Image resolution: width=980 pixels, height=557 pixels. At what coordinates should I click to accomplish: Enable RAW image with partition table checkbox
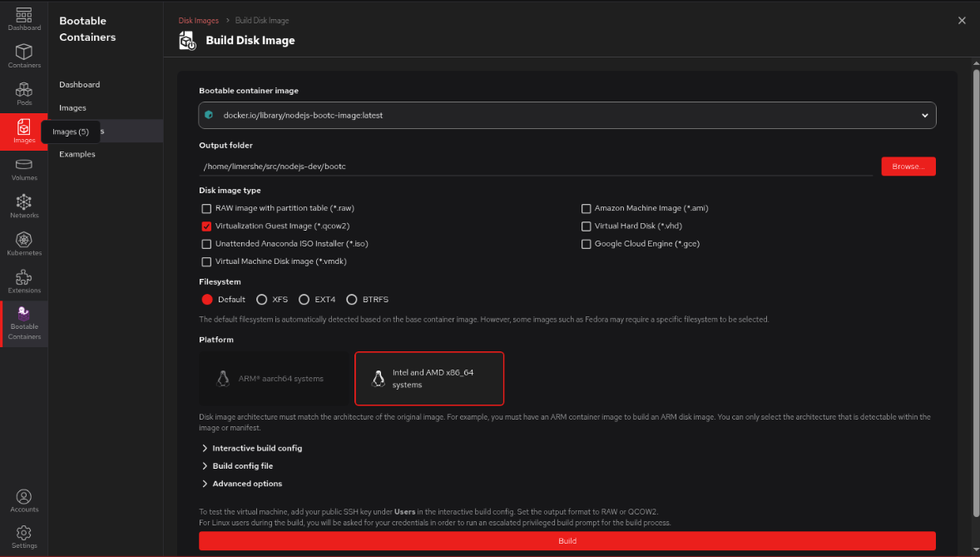(206, 208)
